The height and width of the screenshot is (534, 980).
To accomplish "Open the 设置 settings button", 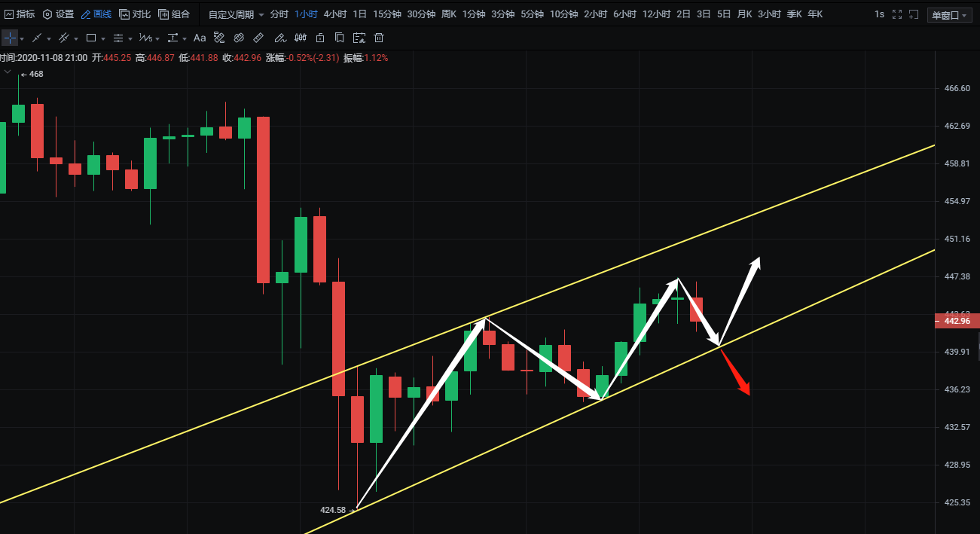I will point(58,14).
